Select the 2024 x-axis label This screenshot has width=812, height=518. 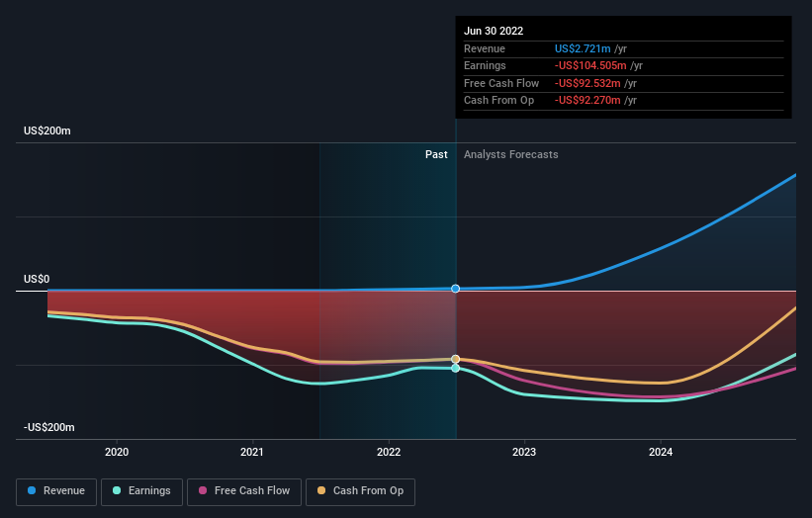(661, 452)
